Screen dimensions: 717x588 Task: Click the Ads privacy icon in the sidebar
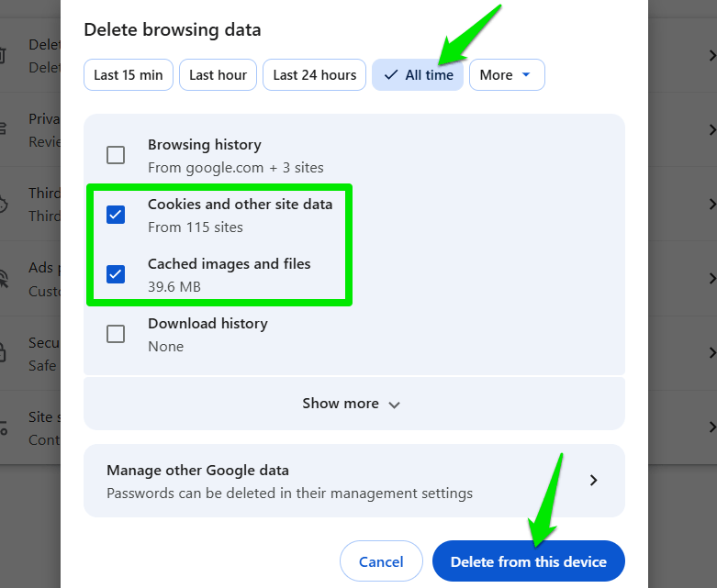click(3, 279)
